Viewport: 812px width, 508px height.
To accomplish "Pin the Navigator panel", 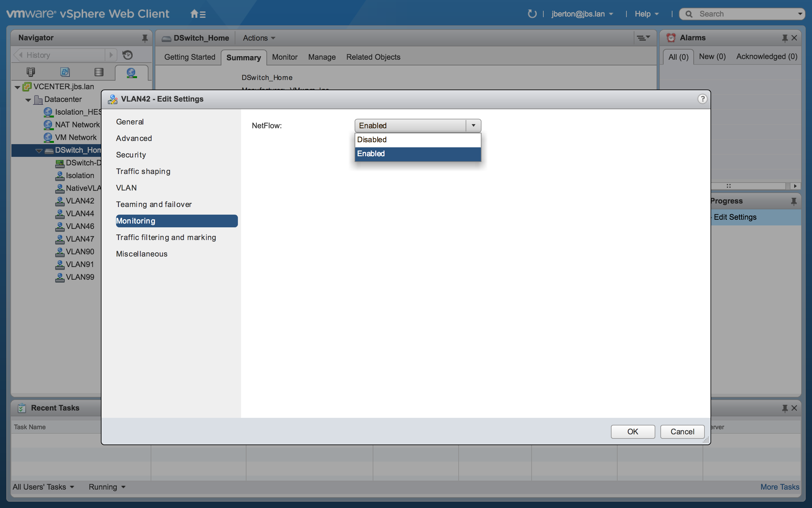I will [145, 38].
